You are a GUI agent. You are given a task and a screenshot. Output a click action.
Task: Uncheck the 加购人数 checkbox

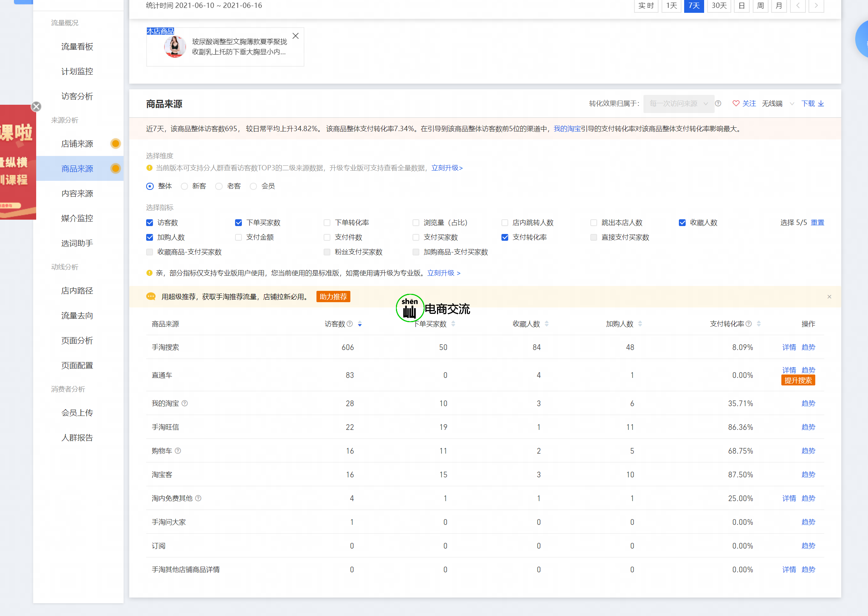click(x=150, y=237)
